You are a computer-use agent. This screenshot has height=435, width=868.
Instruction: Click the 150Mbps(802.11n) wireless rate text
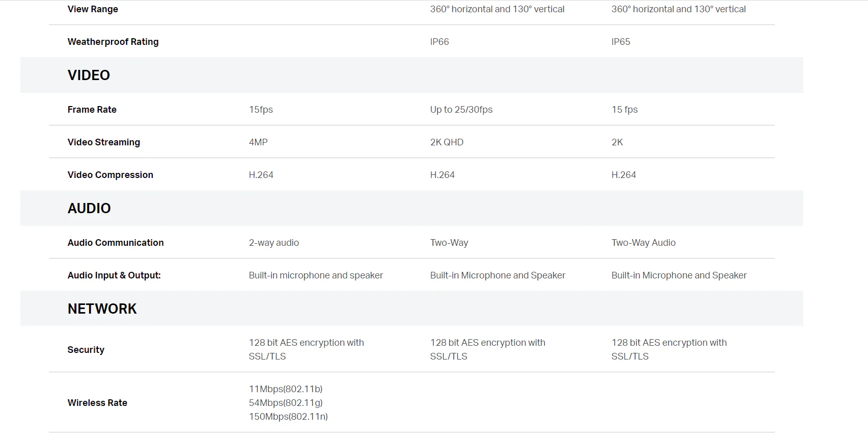click(x=288, y=417)
